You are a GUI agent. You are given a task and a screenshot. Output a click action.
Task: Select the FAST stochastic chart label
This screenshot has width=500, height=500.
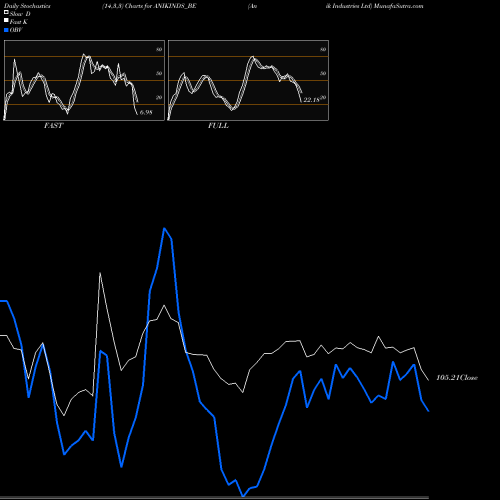pos(53,126)
